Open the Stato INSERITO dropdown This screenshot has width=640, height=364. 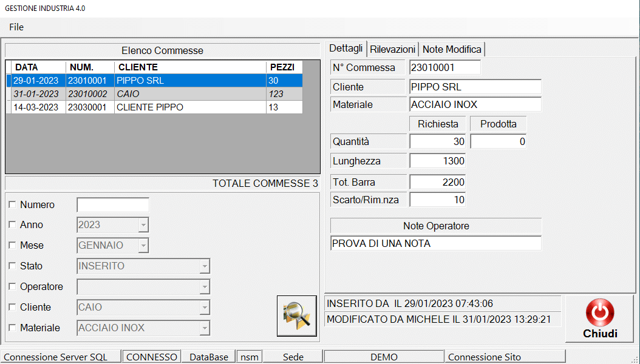point(205,266)
